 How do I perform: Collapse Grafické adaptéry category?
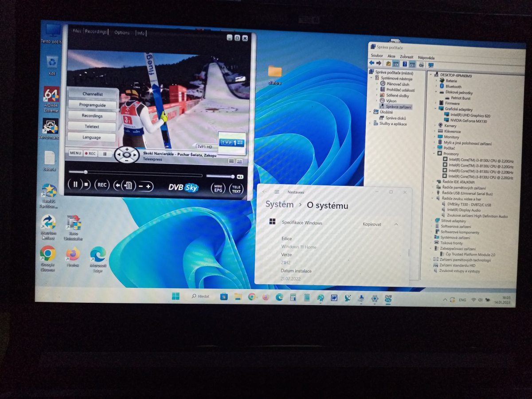436,109
